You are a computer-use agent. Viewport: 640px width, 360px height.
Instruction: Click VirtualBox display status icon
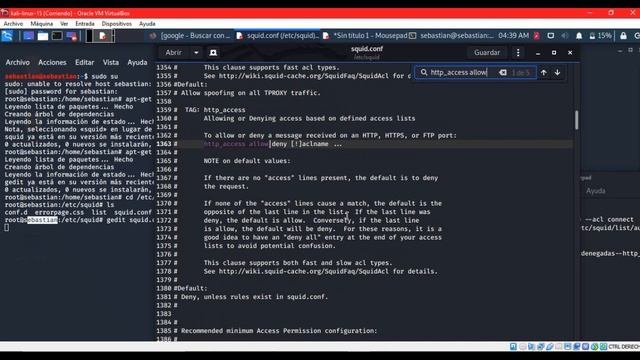[567, 347]
